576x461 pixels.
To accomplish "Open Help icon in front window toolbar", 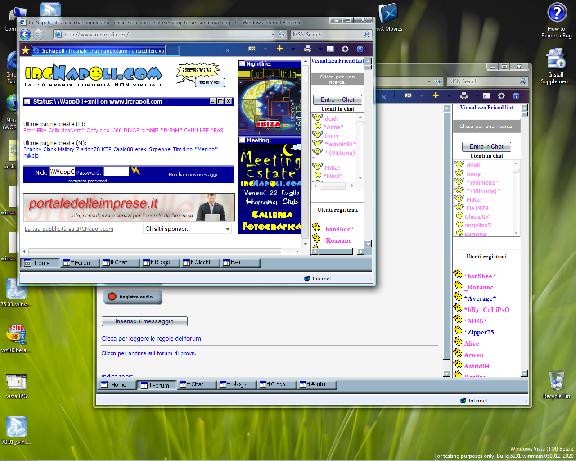I will pyautogui.click(x=360, y=49).
